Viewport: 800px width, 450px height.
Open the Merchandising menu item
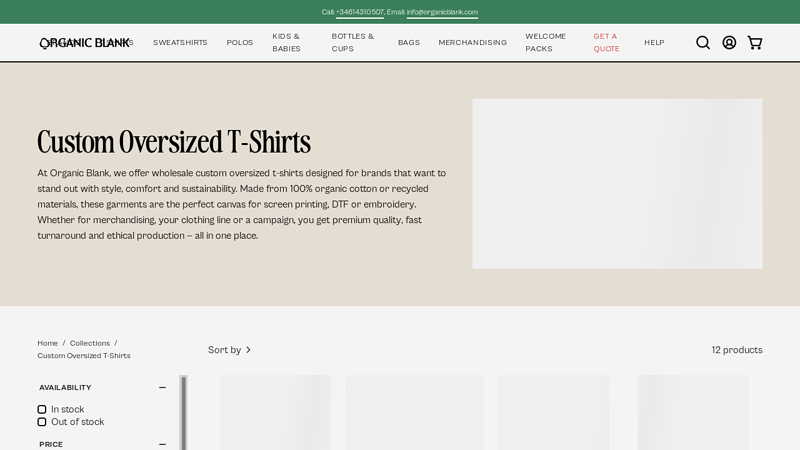click(472, 42)
